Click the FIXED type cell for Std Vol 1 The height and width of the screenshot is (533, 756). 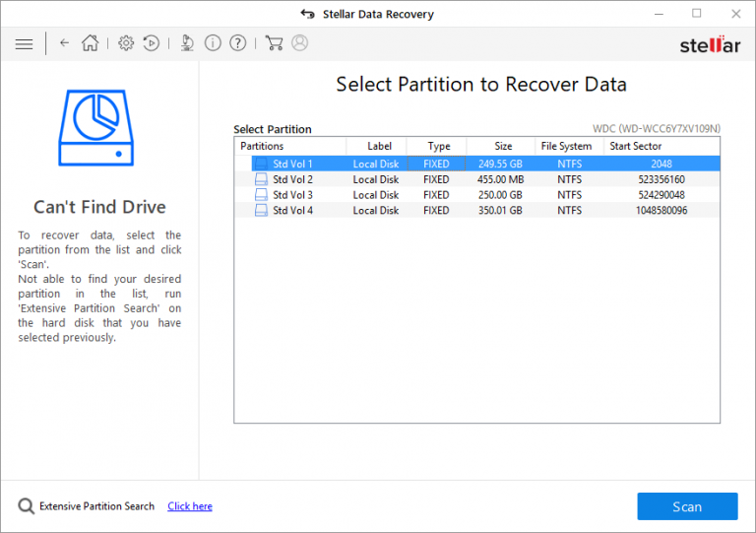click(x=436, y=164)
